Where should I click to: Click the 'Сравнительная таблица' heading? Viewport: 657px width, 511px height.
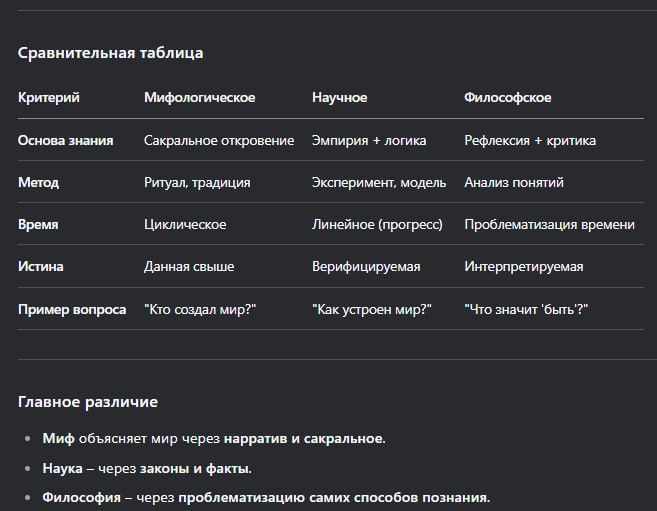click(x=111, y=53)
